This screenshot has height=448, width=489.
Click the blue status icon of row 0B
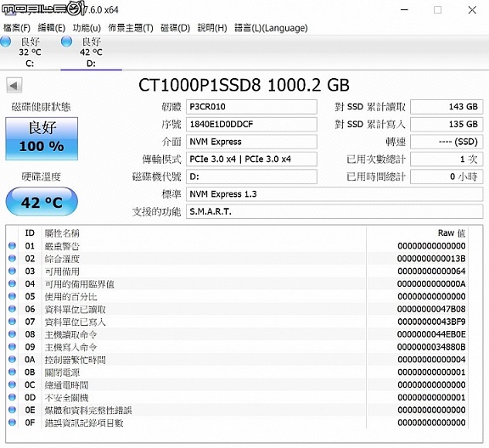pyautogui.click(x=12, y=372)
